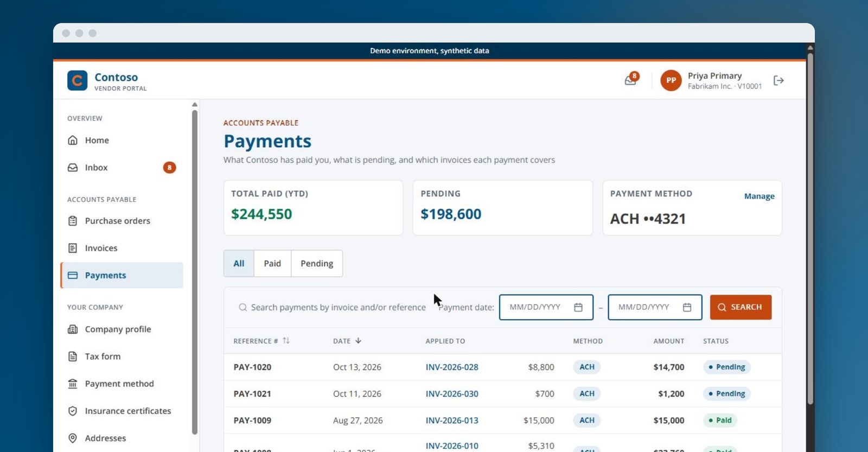Viewport: 868px width, 452px height.
Task: Switch to the Paid tab
Action: pos(272,263)
